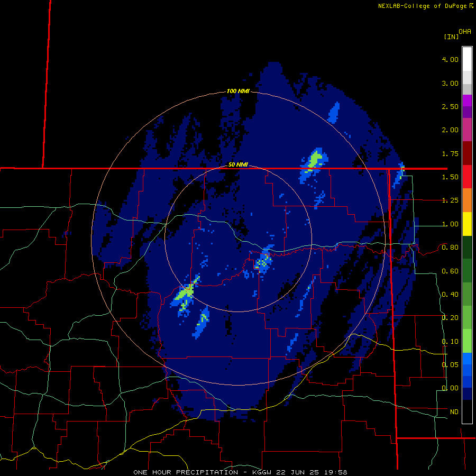The height and width of the screenshot is (476, 476).
Task: Select the 1.00 legend value
Action: [450, 224]
